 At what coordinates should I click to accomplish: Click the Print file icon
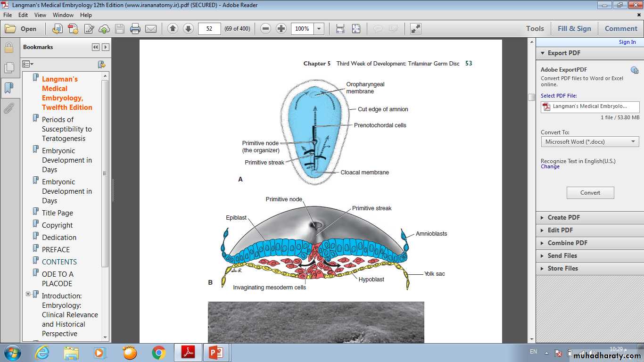(135, 29)
